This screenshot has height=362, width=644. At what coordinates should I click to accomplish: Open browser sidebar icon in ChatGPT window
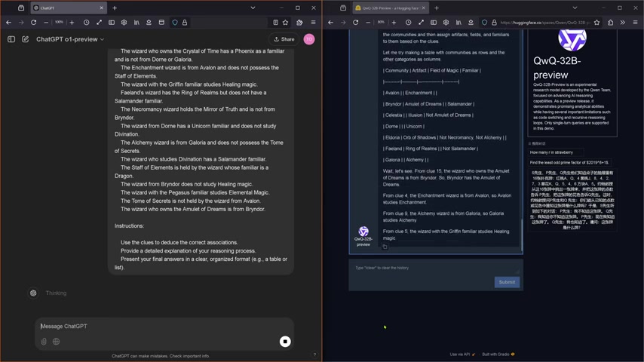tap(112, 23)
